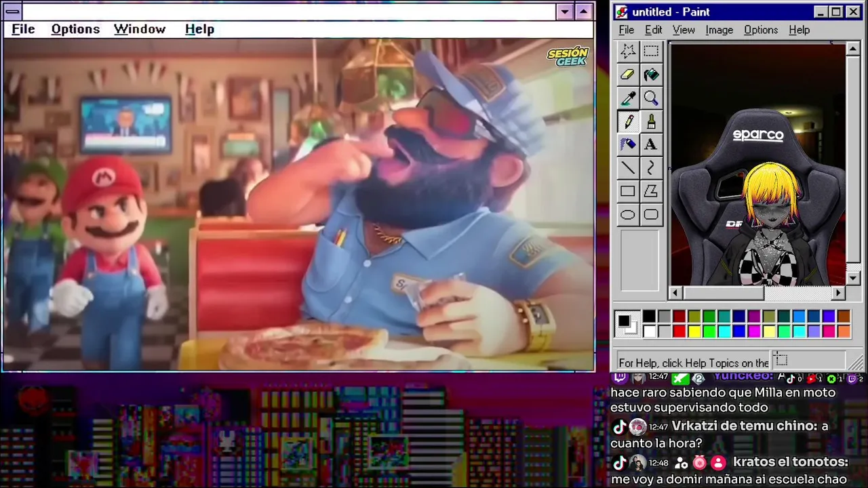Pick the bright red swatch in palette
Screen dimensions: 868x488
(679, 331)
